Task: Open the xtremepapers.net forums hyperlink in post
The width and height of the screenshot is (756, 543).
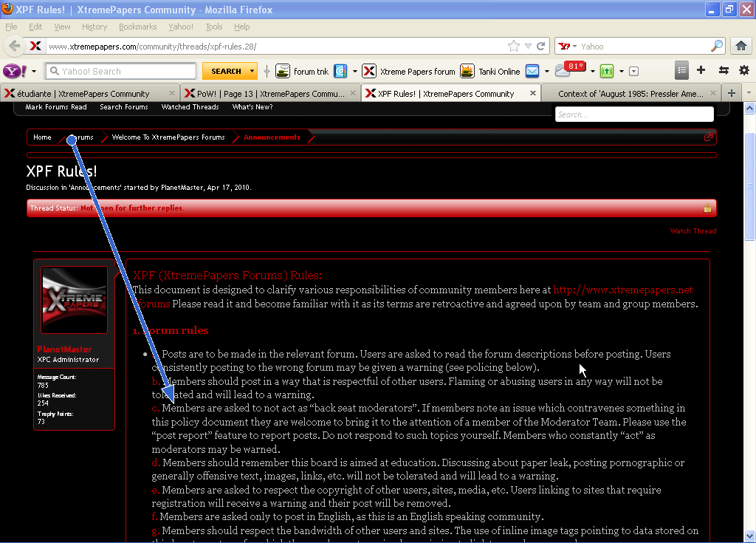Action: [x=622, y=290]
